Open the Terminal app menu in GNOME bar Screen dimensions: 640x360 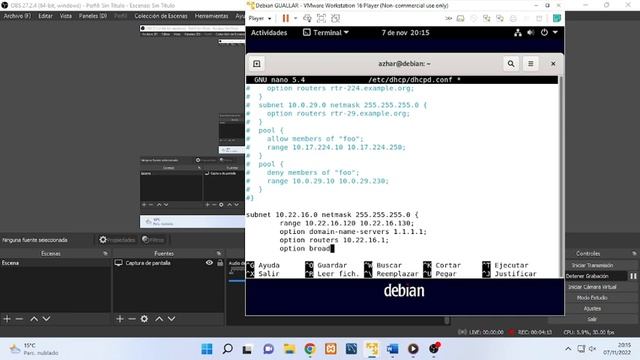point(326,33)
